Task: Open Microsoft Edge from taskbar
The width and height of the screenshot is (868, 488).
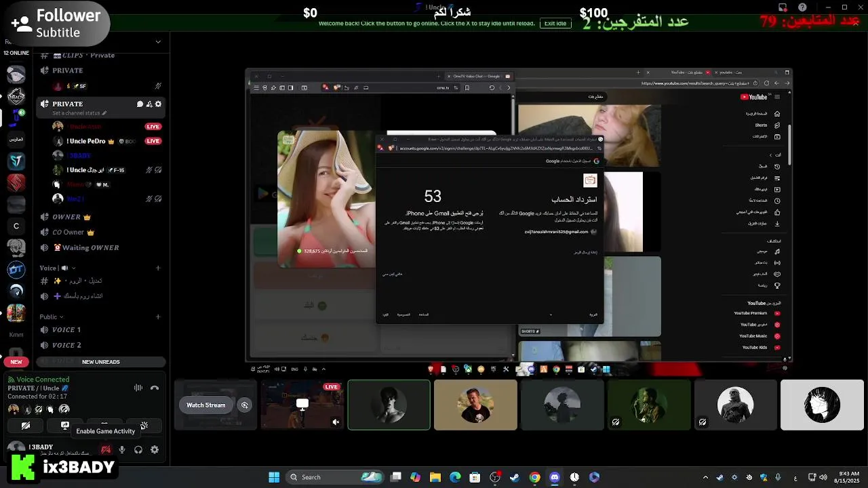Action: pyautogui.click(x=455, y=477)
